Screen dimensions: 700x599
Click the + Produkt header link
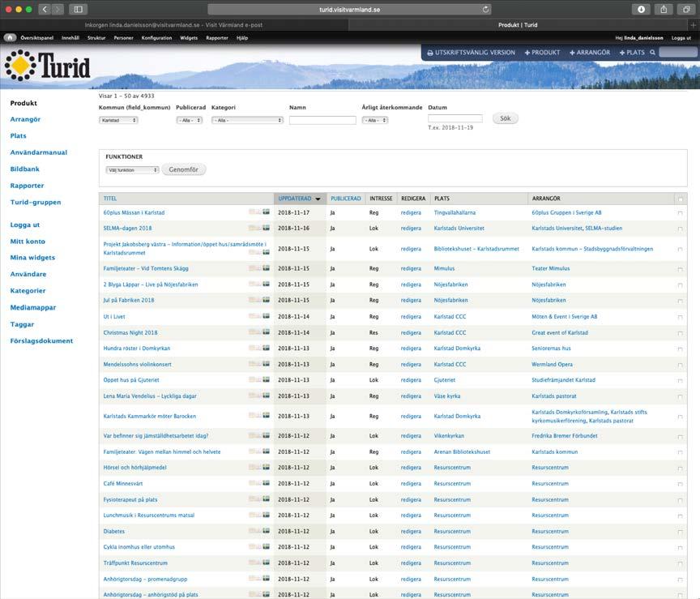pos(542,53)
